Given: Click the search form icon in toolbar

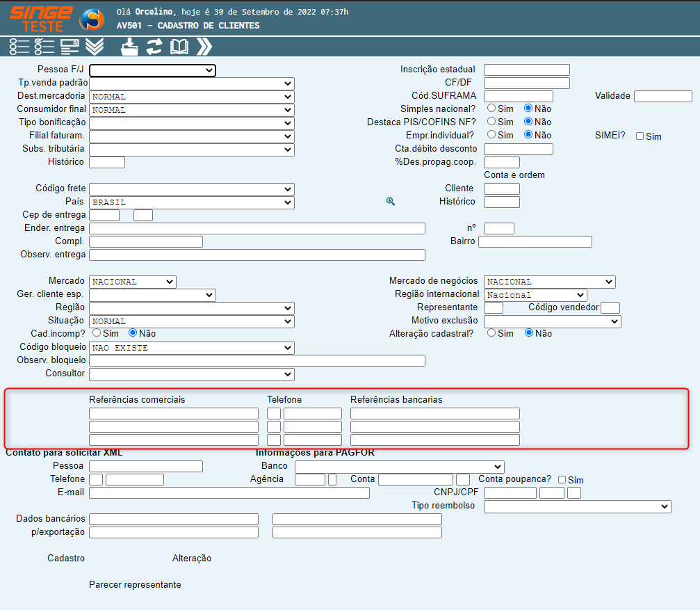Looking at the screenshot, I should [70, 47].
